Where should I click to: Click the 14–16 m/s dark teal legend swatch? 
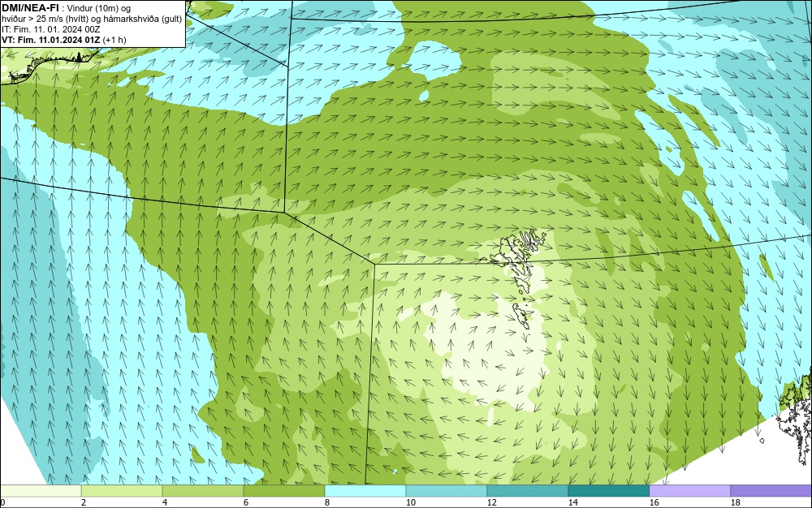pos(608,490)
